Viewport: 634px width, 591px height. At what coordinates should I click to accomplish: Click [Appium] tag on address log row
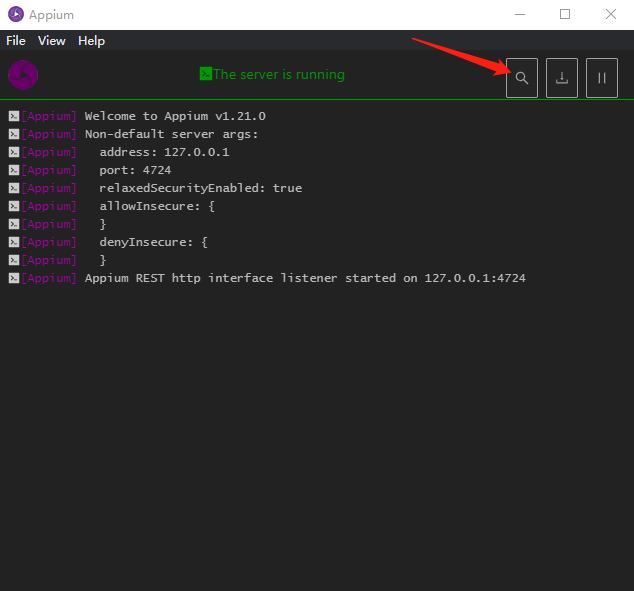[49, 152]
